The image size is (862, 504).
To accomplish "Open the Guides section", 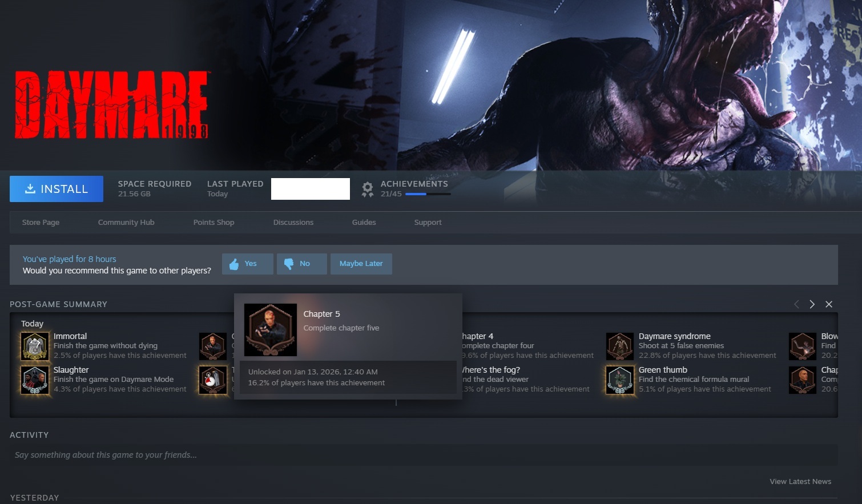I will click(364, 222).
